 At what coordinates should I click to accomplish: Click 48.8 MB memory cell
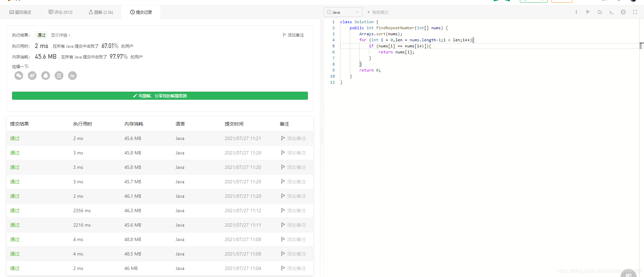pos(133,239)
